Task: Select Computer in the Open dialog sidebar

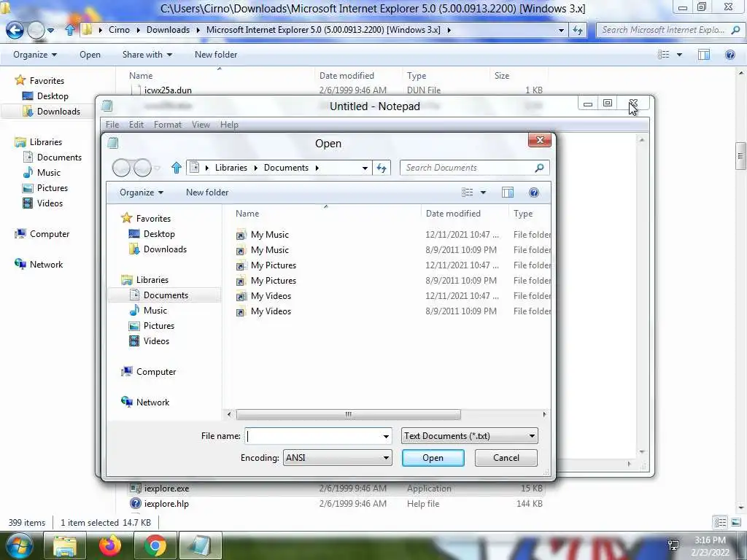Action: click(156, 372)
